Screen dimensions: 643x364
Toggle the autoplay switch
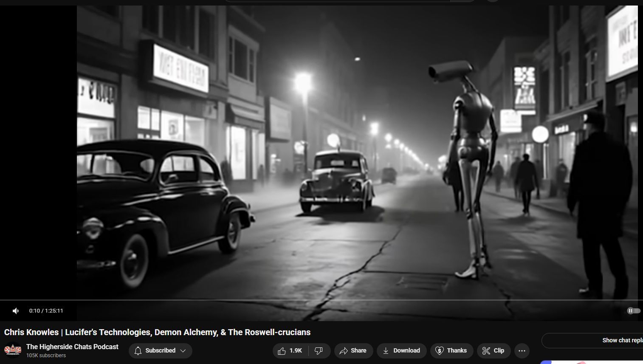tap(633, 311)
